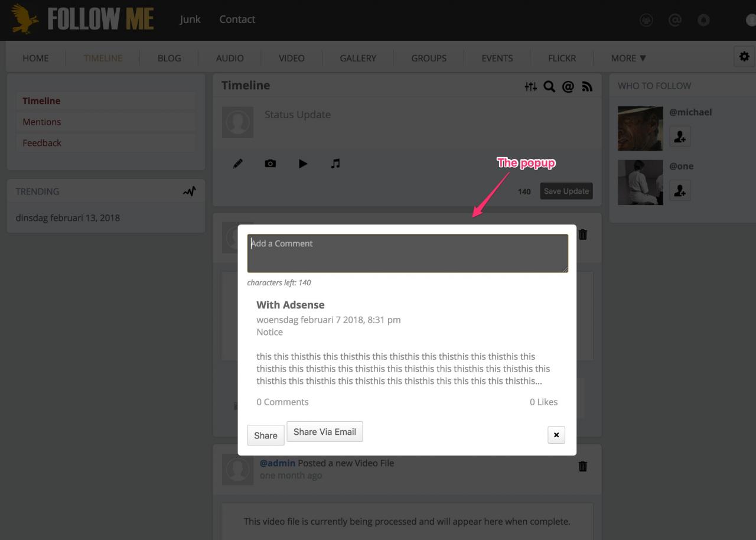Open the timeline filter sliders icon
Image resolution: width=756 pixels, height=540 pixels.
tap(530, 87)
